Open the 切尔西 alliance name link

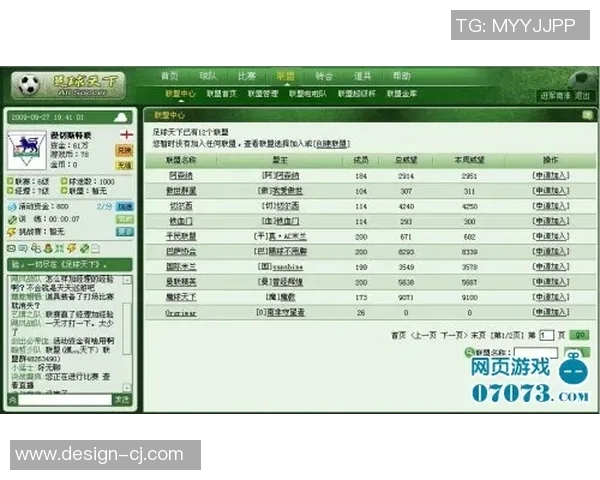point(181,206)
